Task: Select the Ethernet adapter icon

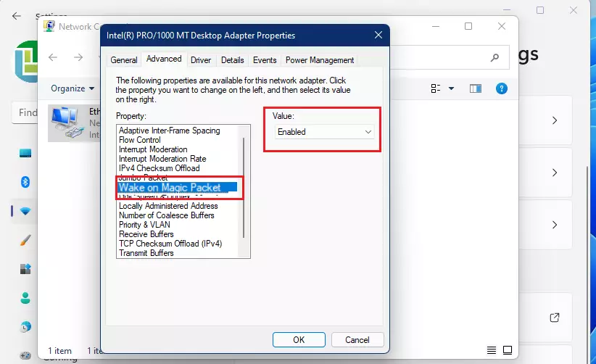Action: [x=67, y=122]
